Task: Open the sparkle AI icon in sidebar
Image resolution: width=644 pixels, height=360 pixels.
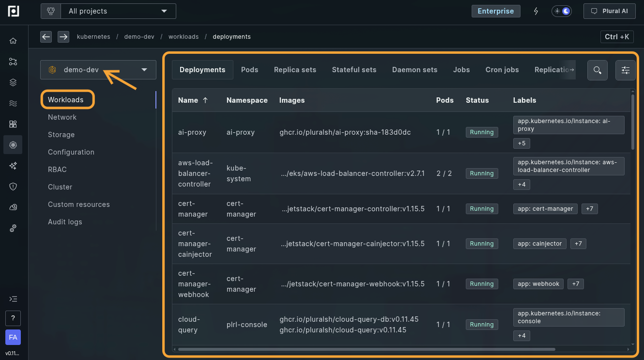Action: 13,166
